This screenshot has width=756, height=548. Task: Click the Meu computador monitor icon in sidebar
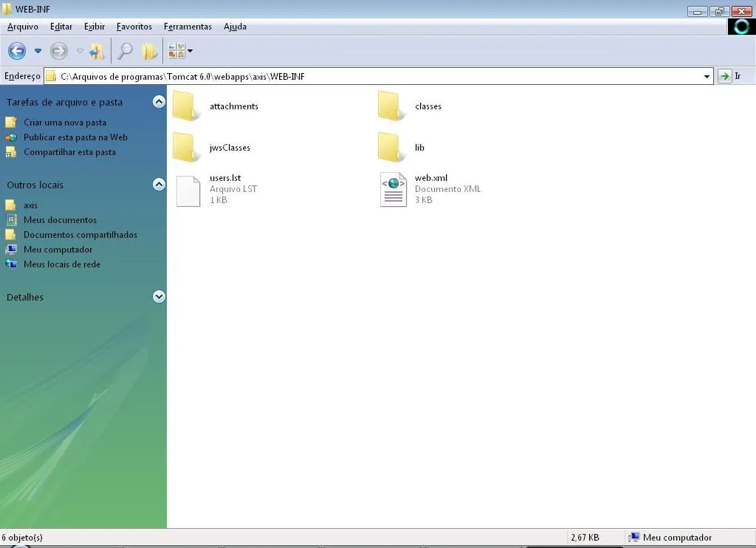coord(11,250)
